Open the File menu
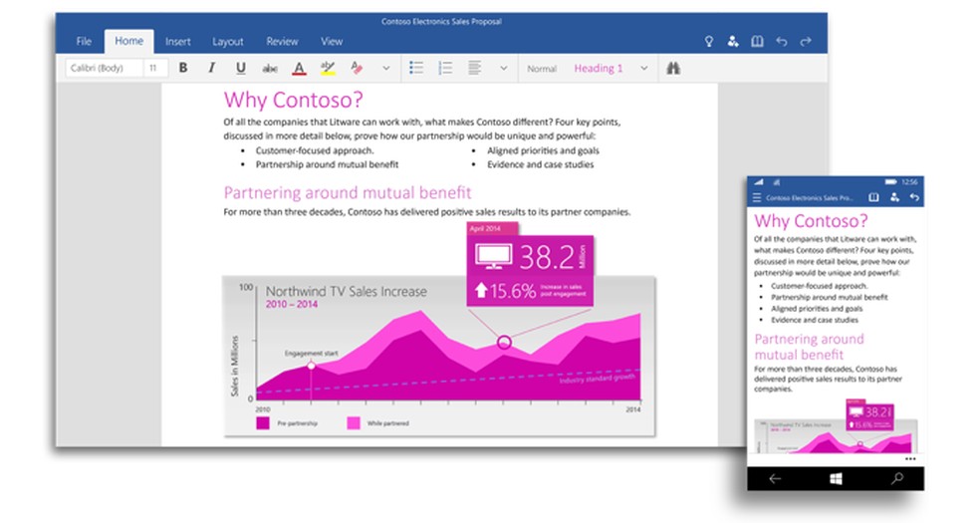The image size is (980, 523). click(x=84, y=41)
